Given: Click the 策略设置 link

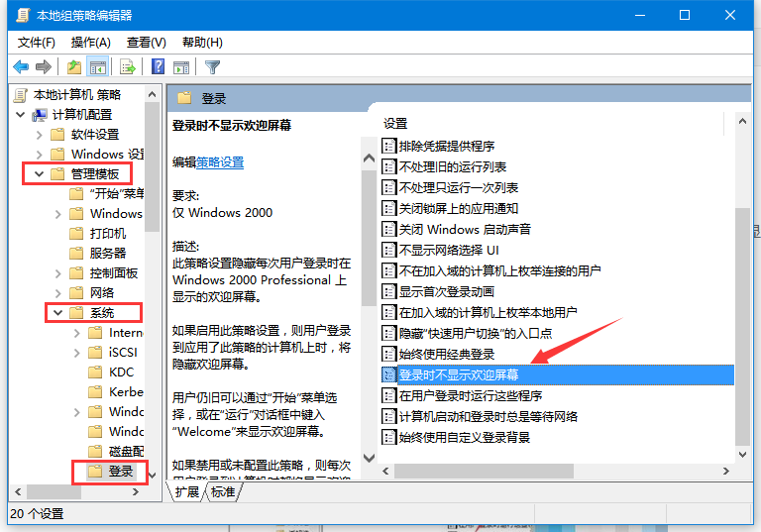Looking at the screenshot, I should tap(220, 162).
